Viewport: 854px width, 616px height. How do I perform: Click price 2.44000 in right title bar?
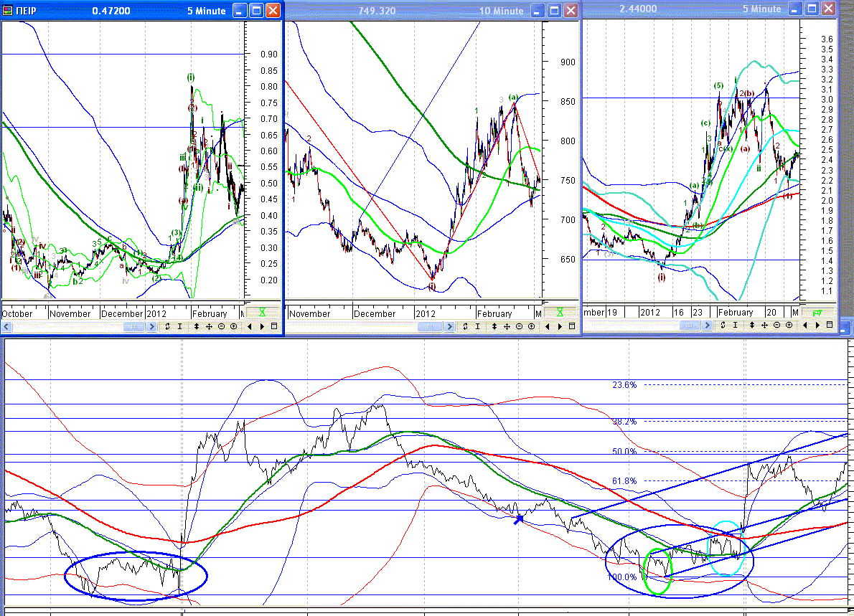[638, 9]
